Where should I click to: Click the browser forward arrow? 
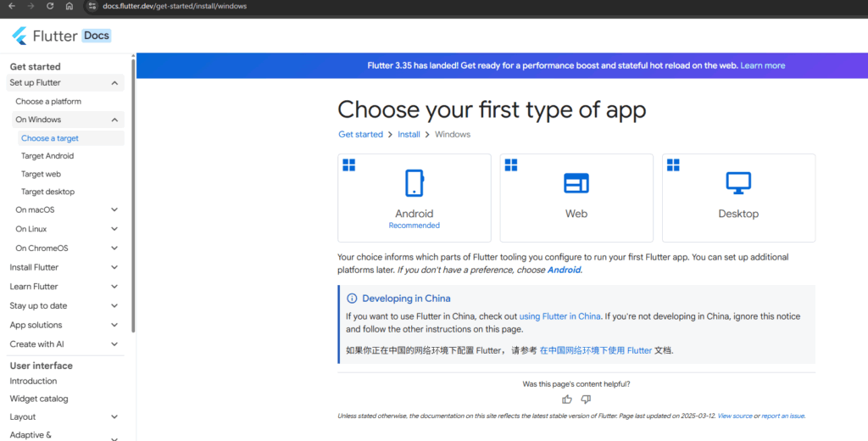pos(31,6)
